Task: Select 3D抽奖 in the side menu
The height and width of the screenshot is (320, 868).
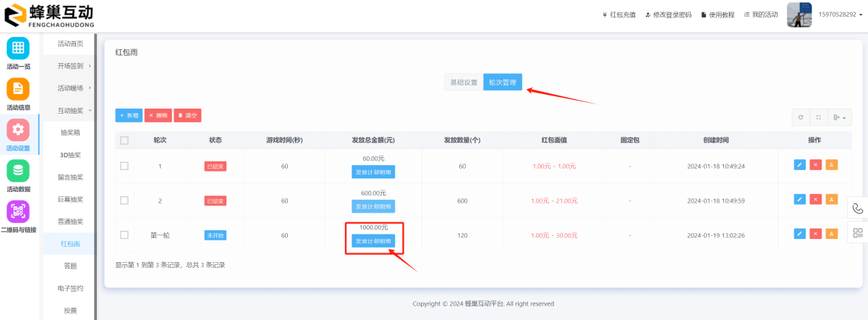Action: 70,155
